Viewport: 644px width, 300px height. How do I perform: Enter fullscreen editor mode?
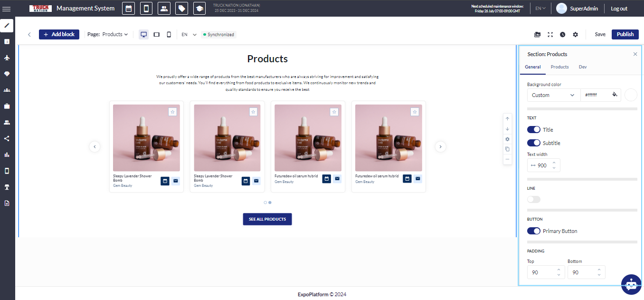point(550,34)
